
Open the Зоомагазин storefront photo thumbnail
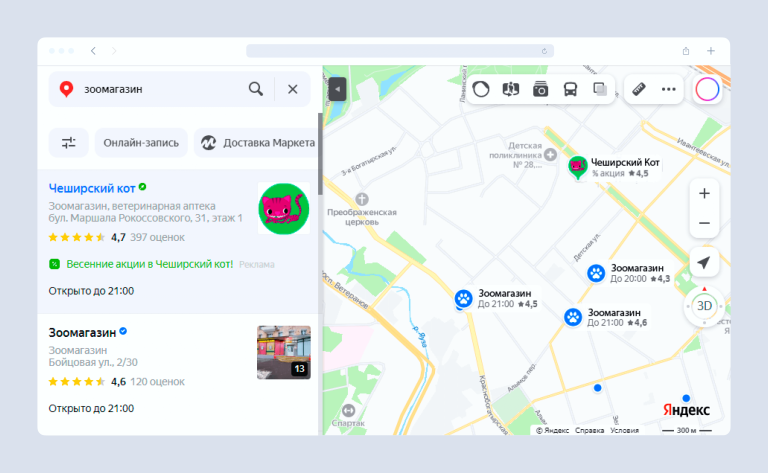click(284, 352)
